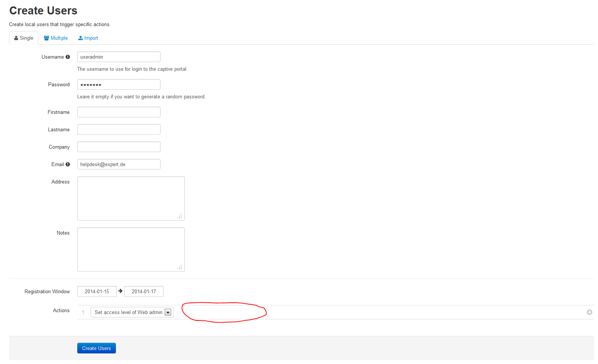Click the Notes box resize handle
The width and height of the screenshot is (598, 364).
180,268
